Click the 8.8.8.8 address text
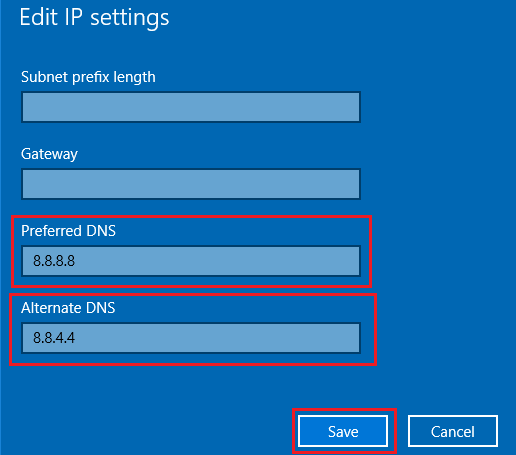 [54, 261]
